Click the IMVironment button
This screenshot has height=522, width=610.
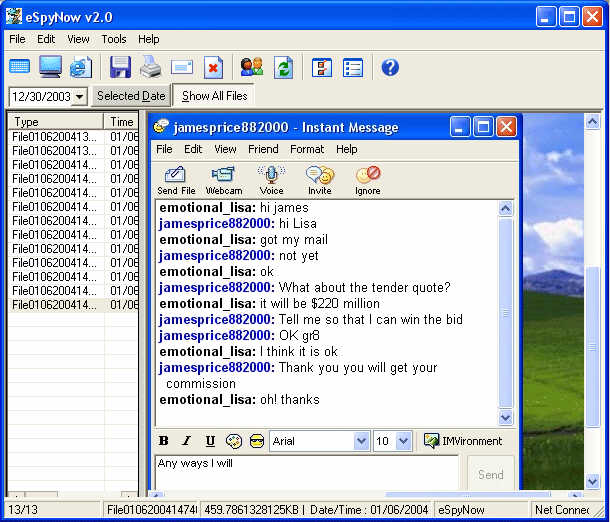pyautogui.click(x=463, y=441)
